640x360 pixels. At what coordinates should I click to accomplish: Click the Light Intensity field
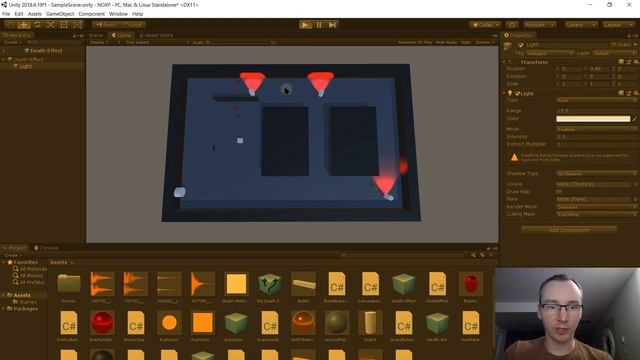tap(596, 137)
